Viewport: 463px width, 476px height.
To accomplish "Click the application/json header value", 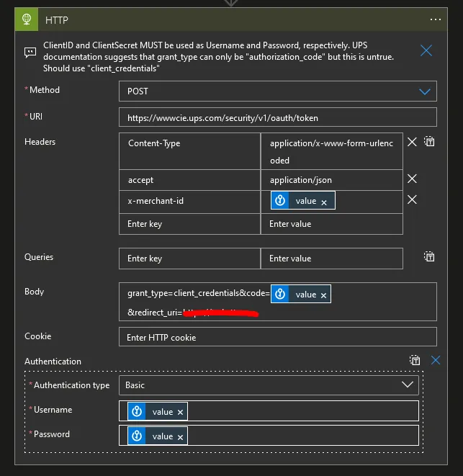I will (332, 180).
